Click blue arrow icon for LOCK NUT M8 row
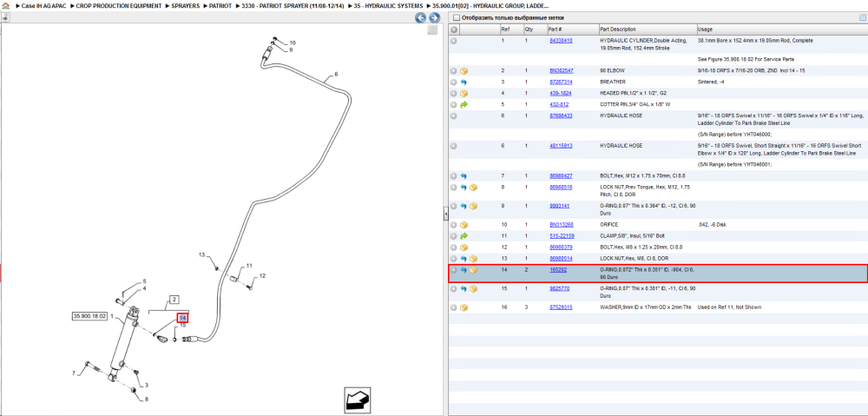Image resolution: width=868 pixels, height=416 pixels. 464,259
